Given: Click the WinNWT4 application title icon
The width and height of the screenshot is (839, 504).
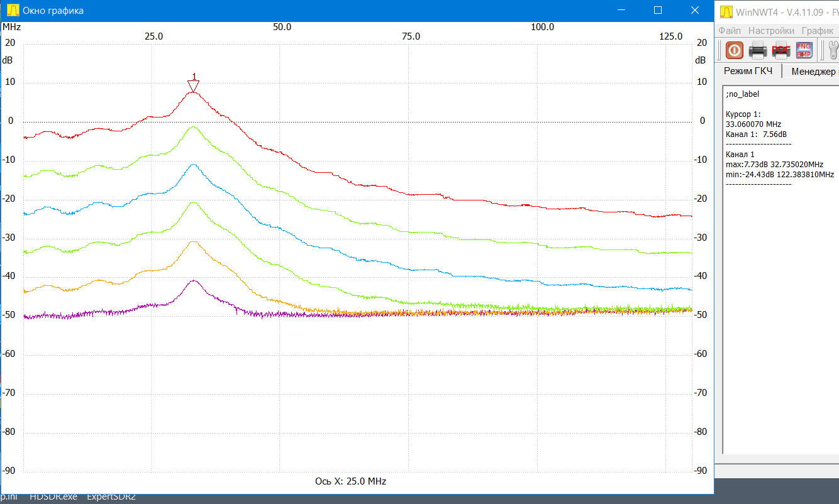Looking at the screenshot, I should click(726, 11).
